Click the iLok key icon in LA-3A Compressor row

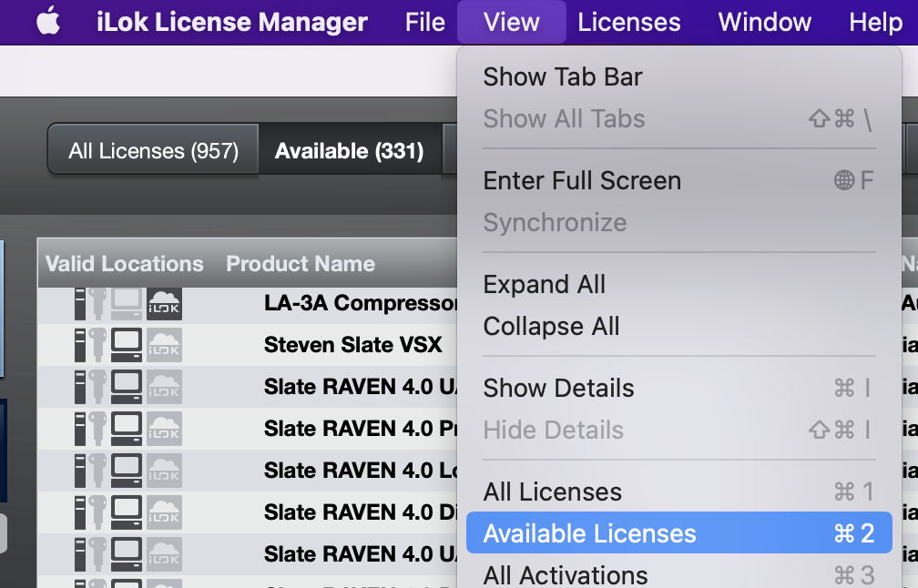click(97, 304)
